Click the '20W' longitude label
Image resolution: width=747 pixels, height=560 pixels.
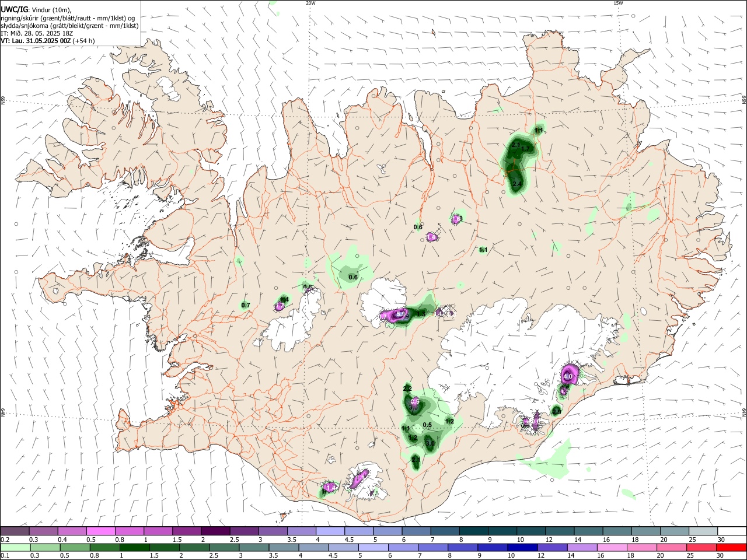[x=310, y=3]
